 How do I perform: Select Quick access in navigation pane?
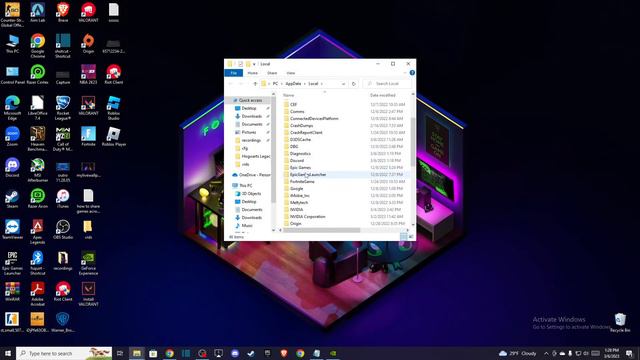click(x=249, y=100)
